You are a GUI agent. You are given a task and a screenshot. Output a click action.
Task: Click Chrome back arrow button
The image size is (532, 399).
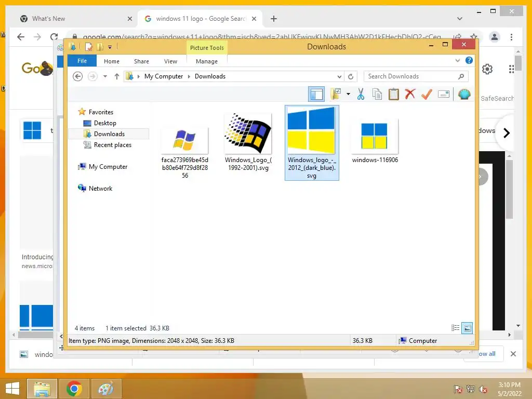tap(21, 37)
